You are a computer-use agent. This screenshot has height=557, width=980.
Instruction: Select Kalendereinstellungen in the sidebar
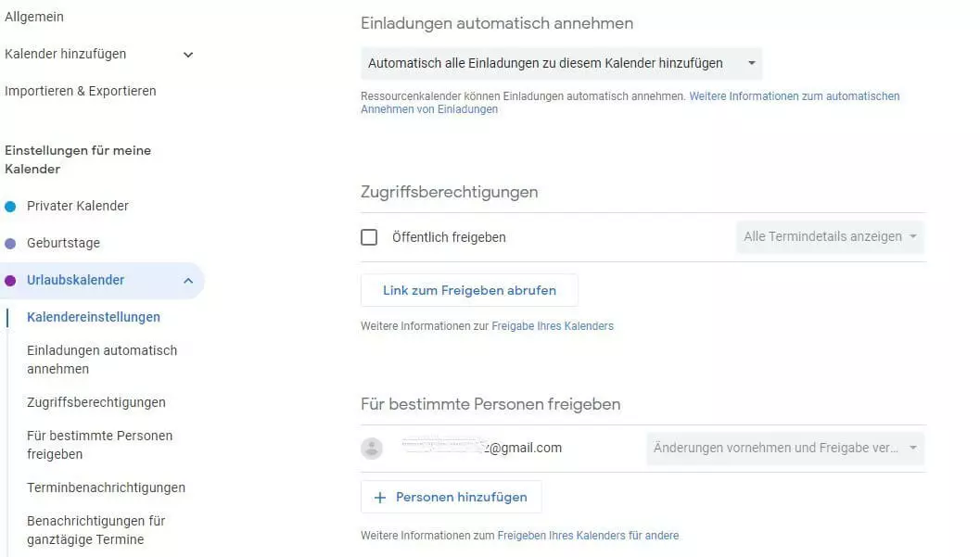point(94,317)
